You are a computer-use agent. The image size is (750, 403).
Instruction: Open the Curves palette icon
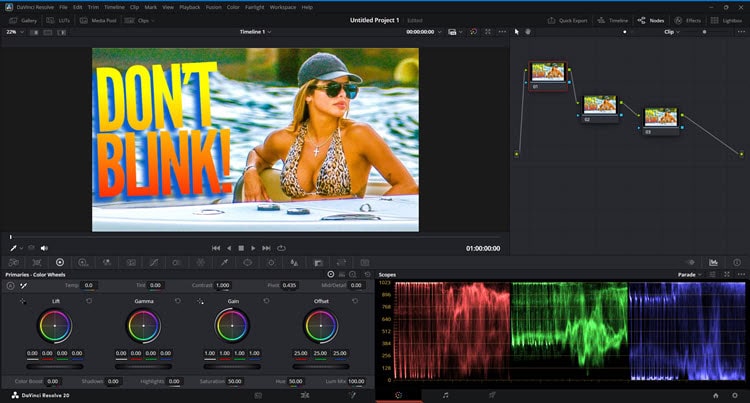tap(154, 262)
